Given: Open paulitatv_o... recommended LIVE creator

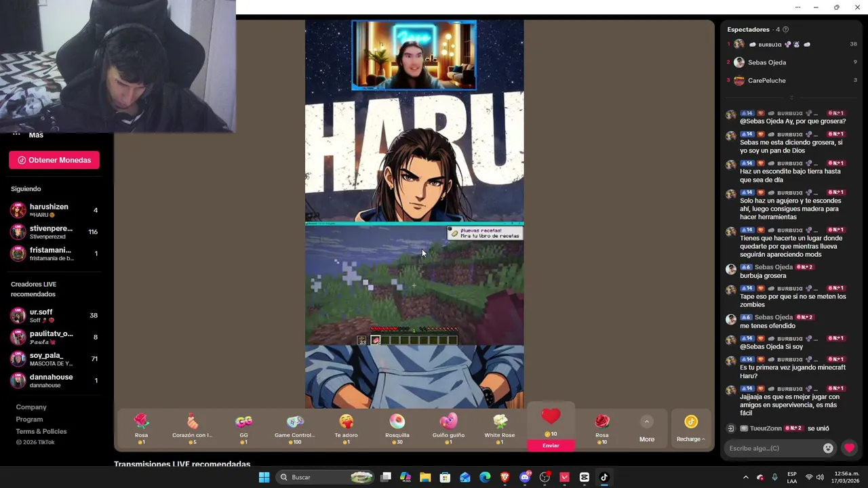Looking at the screenshot, I should [x=54, y=338].
